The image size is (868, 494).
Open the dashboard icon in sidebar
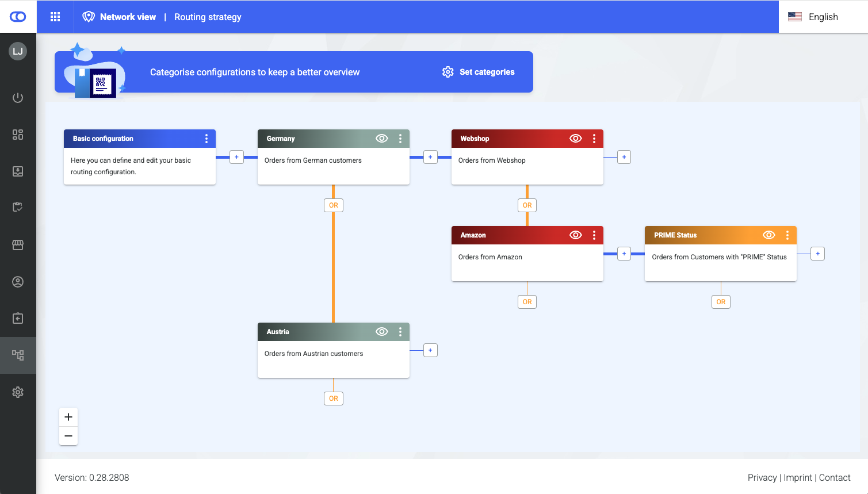(18, 135)
